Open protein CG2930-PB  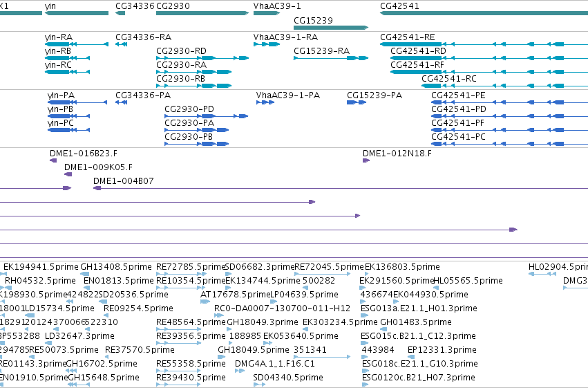click(189, 137)
